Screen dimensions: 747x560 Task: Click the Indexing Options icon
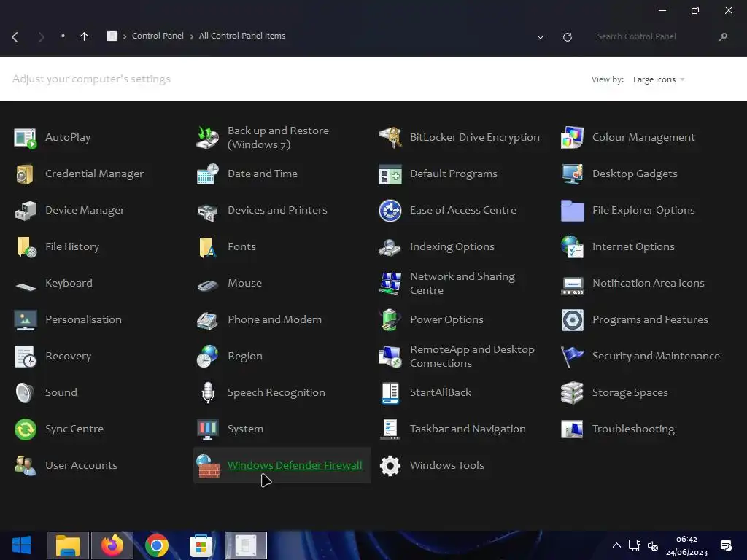pos(390,248)
